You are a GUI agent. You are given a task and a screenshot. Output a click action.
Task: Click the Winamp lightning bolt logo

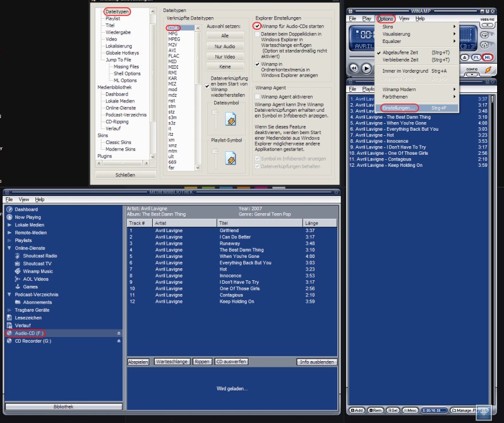tap(488, 70)
